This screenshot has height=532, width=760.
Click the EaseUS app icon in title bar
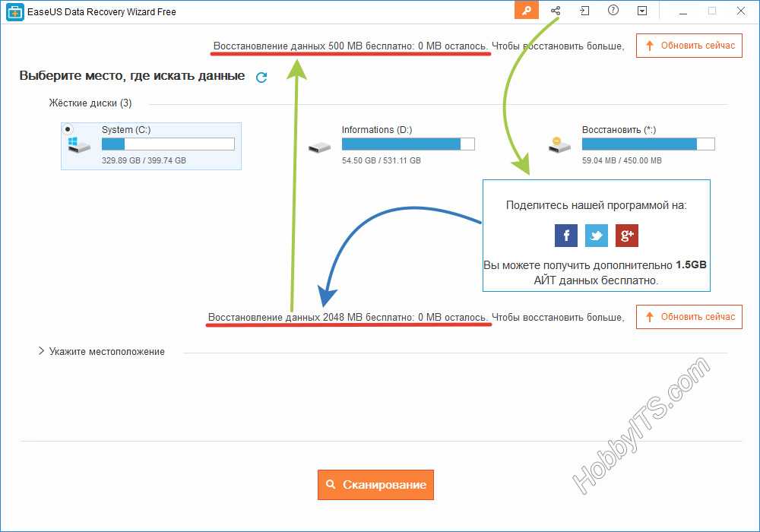point(14,11)
